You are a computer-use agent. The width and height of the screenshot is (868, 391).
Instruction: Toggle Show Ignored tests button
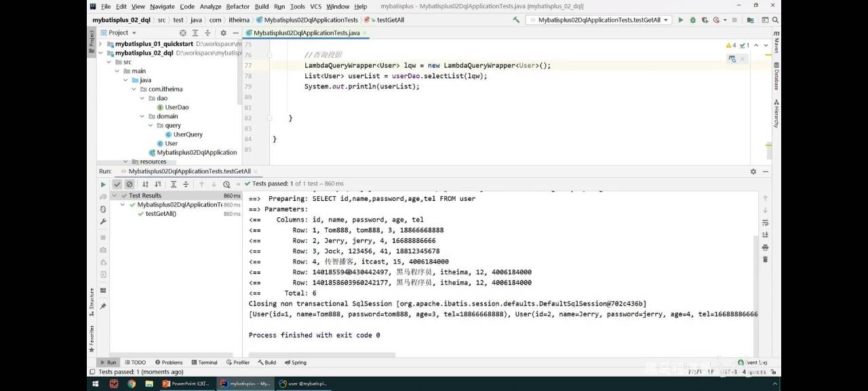point(129,184)
